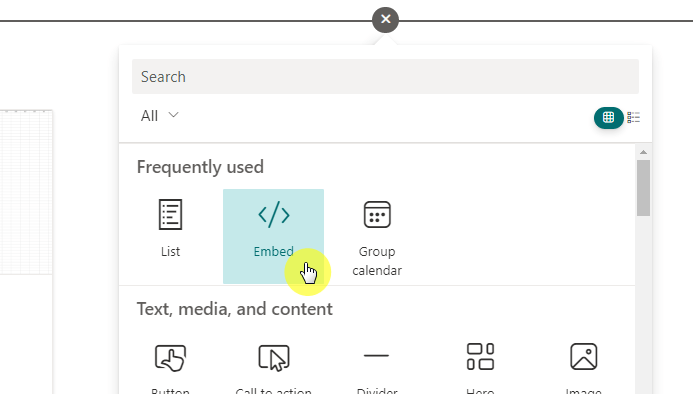
Task: Select the Embed web part
Action: point(273,236)
